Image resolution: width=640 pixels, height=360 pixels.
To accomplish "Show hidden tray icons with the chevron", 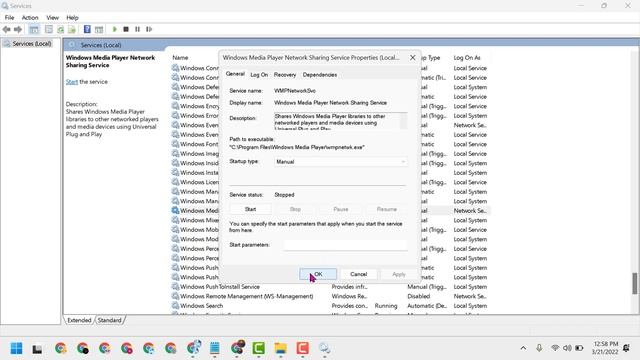I will tap(523, 348).
